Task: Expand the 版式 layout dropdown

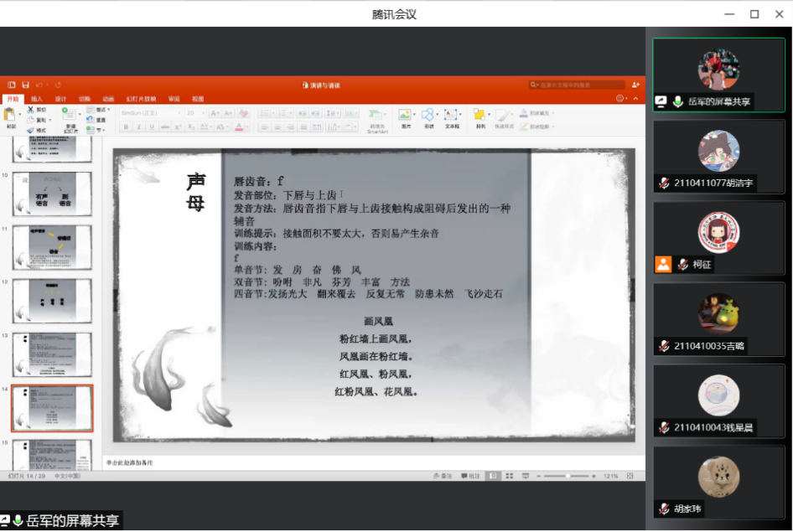Action: pos(100,110)
